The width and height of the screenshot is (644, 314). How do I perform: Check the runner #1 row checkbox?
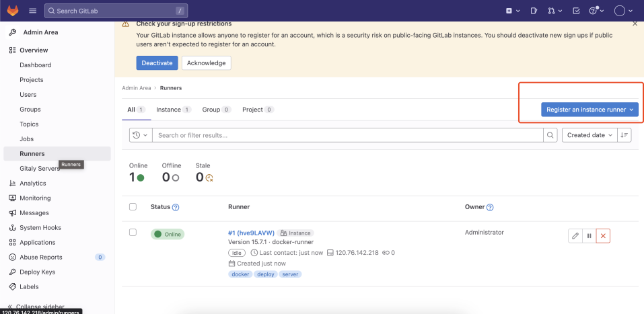pos(133,233)
